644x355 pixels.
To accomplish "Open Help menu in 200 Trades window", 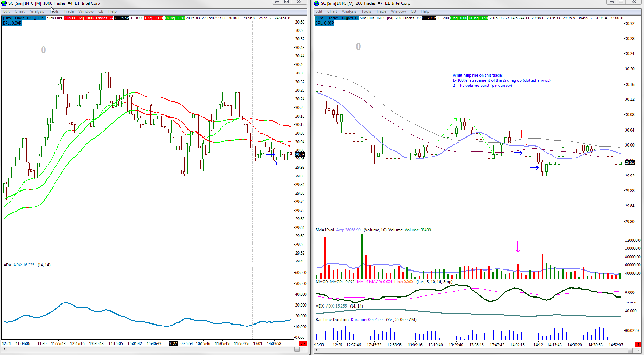I will point(425,11).
